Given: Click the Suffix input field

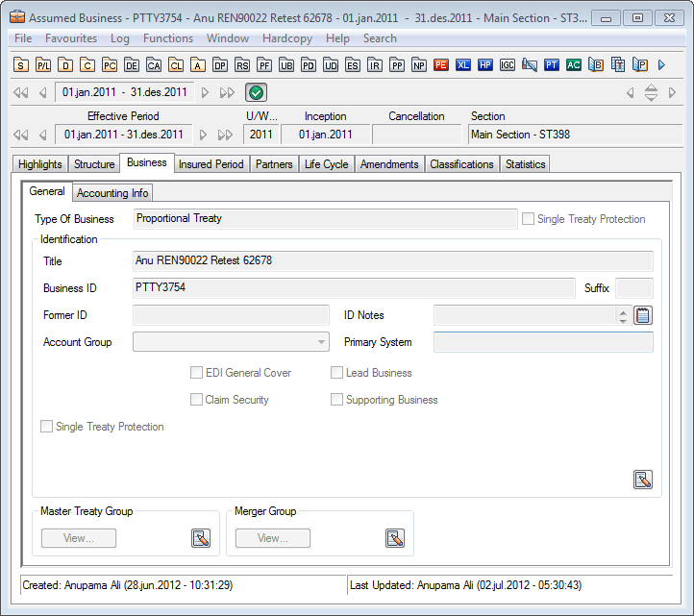Looking at the screenshot, I should (633, 288).
